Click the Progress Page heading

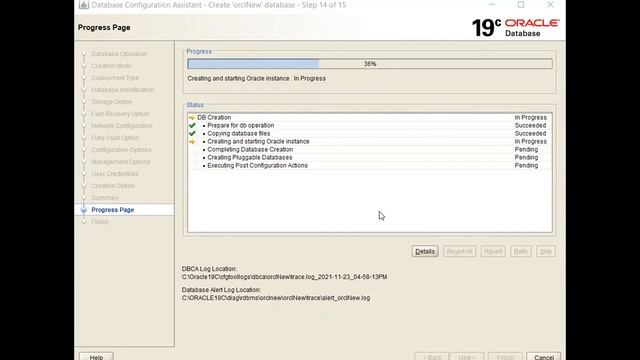[x=104, y=27]
